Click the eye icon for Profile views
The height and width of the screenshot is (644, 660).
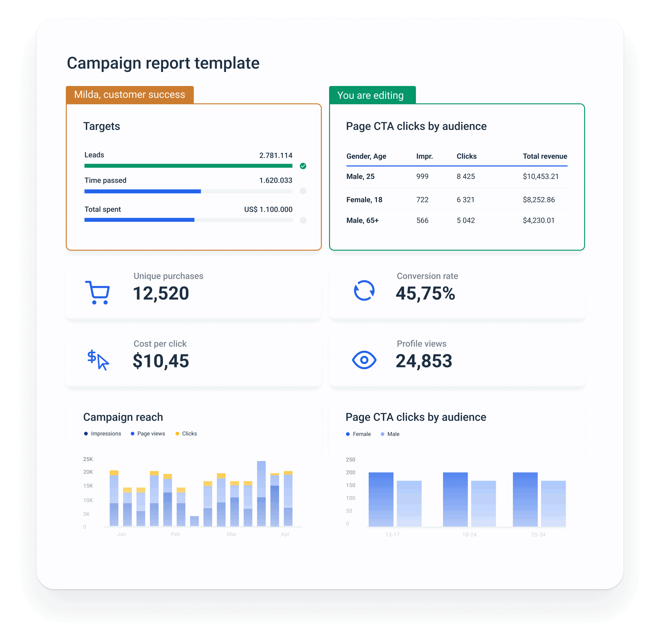(364, 360)
